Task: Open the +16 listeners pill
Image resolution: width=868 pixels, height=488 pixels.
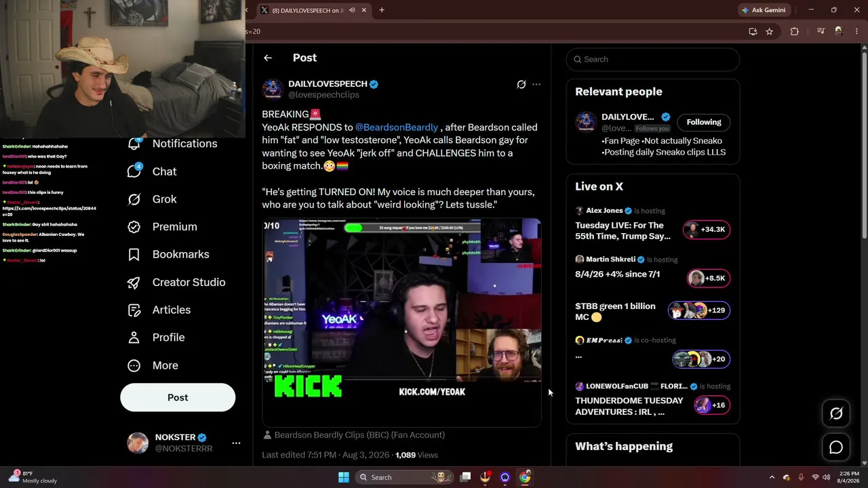Action: (712, 405)
